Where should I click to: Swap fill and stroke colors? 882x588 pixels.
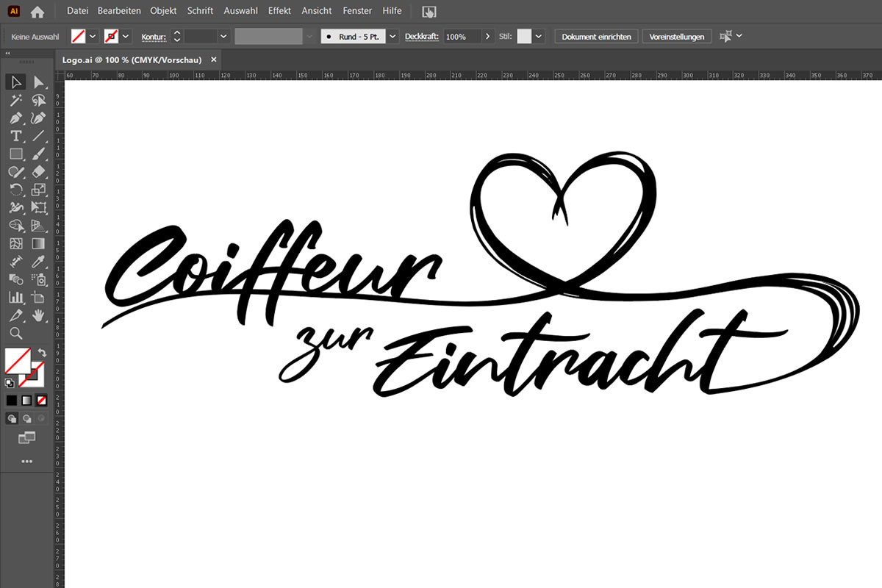click(42, 353)
